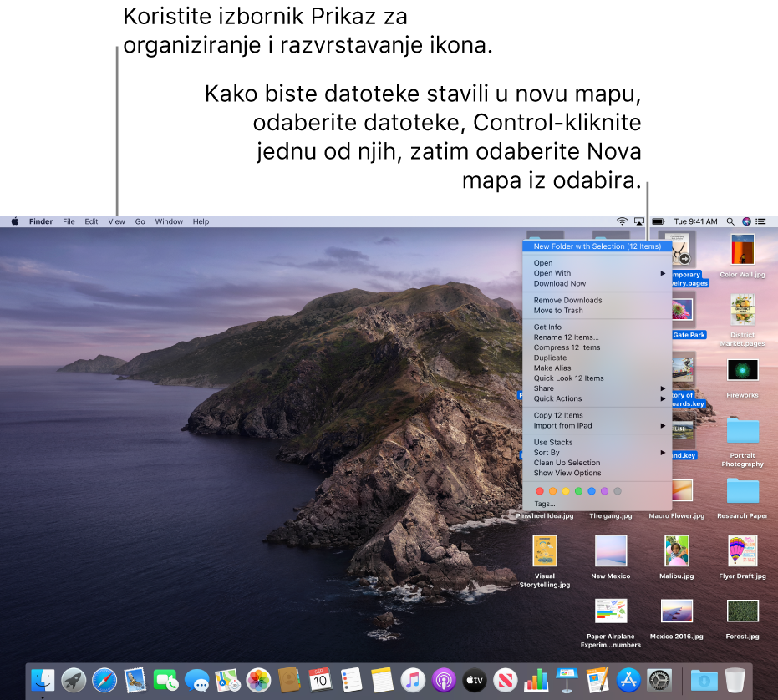
Task: Apply the blue tag color
Action: (x=592, y=491)
